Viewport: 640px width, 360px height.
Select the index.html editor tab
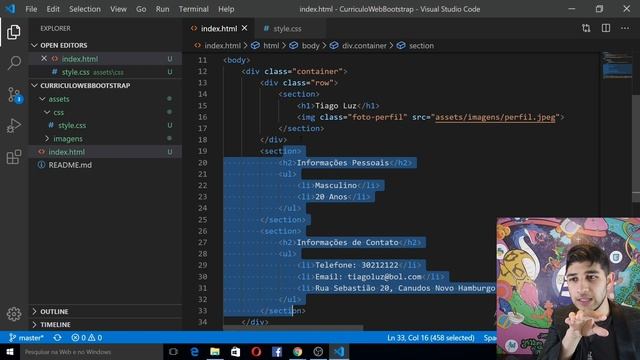coord(219,29)
